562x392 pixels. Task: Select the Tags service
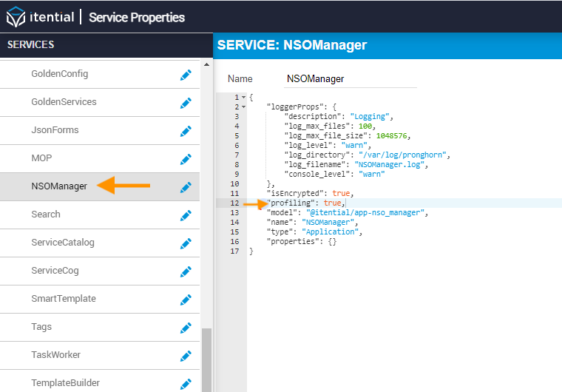pyautogui.click(x=100, y=327)
